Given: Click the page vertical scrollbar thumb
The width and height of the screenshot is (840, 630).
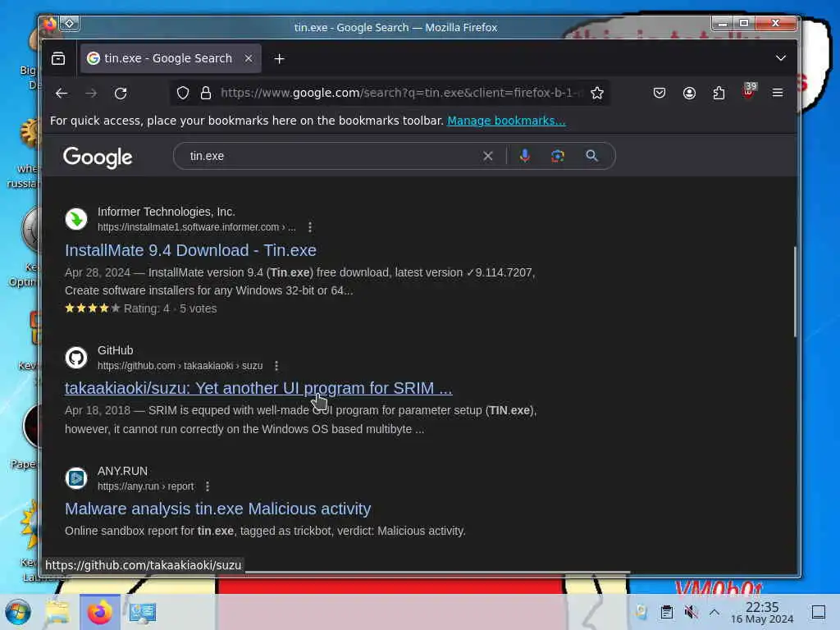Looking at the screenshot, I should coord(794,291).
